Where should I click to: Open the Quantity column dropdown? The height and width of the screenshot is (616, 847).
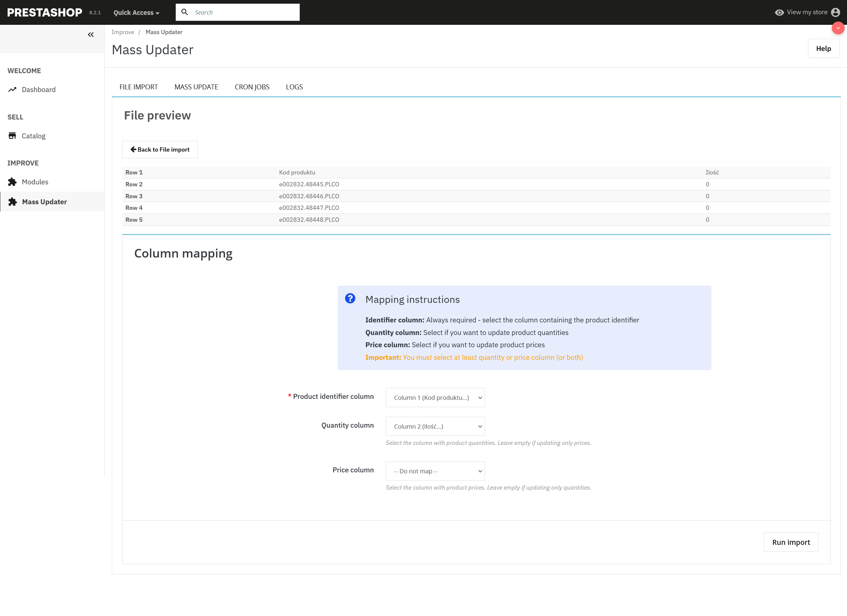[x=435, y=426]
